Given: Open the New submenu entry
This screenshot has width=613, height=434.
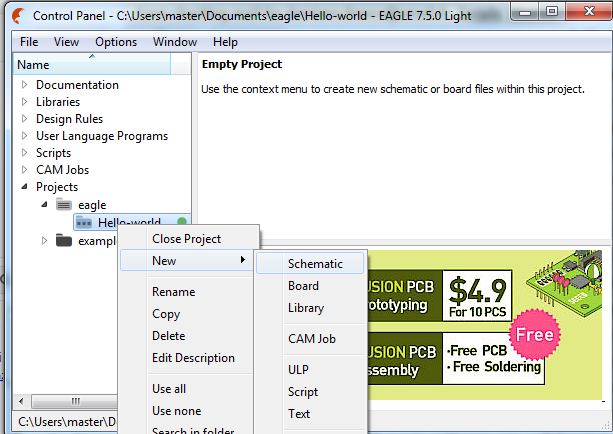Looking at the screenshot, I should 187,260.
